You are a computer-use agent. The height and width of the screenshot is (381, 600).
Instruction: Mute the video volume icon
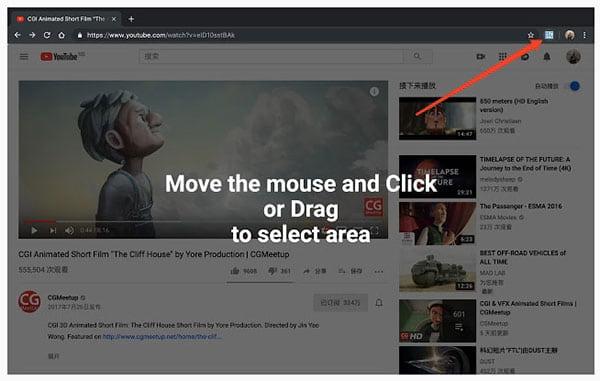point(69,230)
